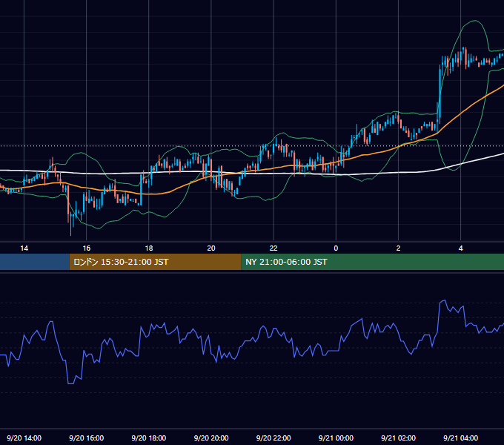
Task: Click the 2 hour axis label
Action: point(398,248)
